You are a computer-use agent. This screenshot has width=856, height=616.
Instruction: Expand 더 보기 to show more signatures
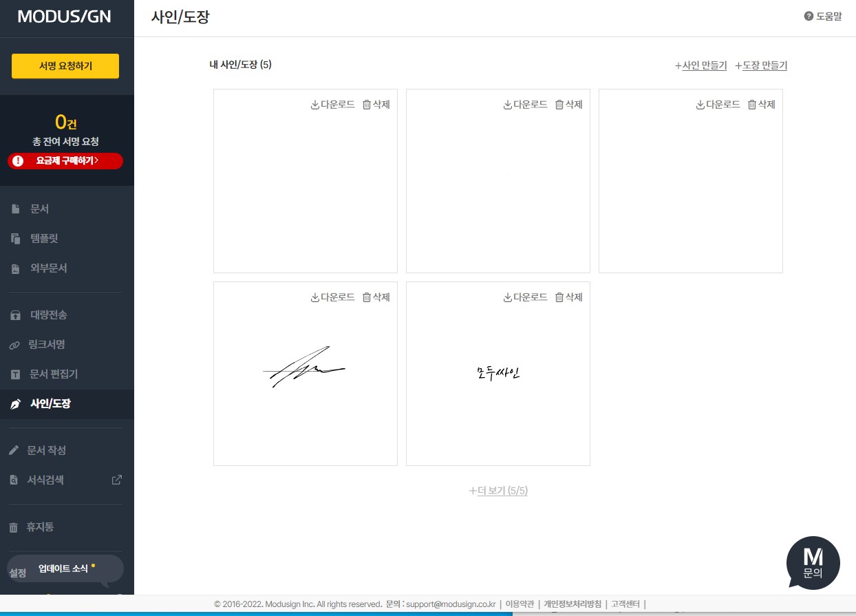497,491
